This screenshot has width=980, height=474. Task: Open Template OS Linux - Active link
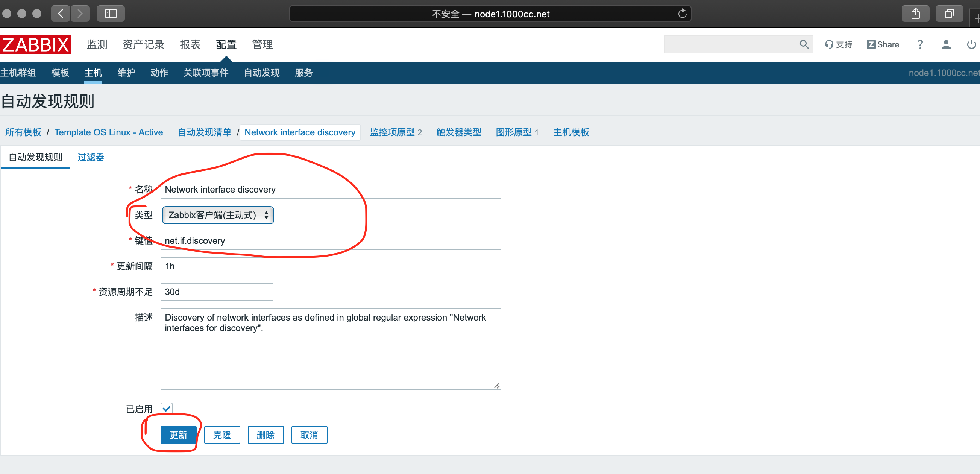click(108, 132)
